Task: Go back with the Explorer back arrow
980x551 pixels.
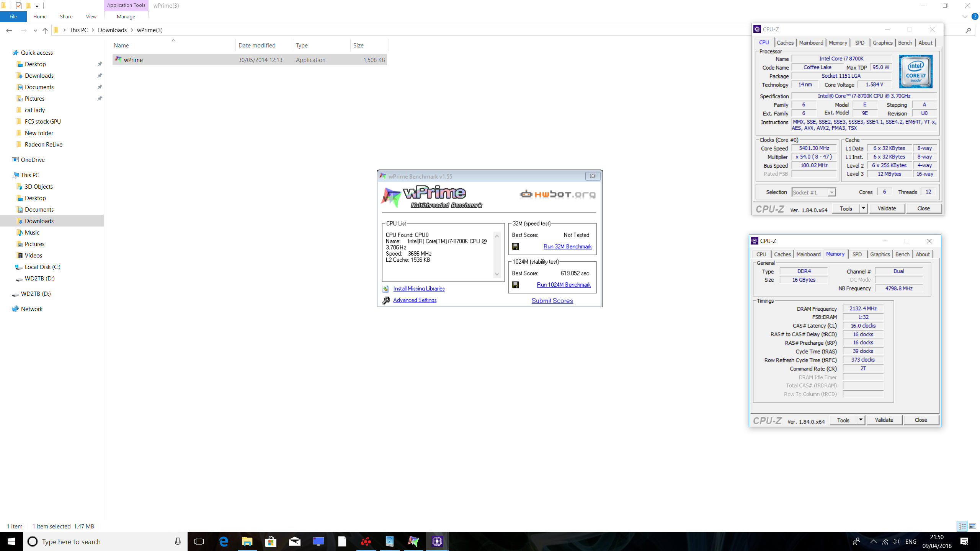Action: click(x=9, y=30)
